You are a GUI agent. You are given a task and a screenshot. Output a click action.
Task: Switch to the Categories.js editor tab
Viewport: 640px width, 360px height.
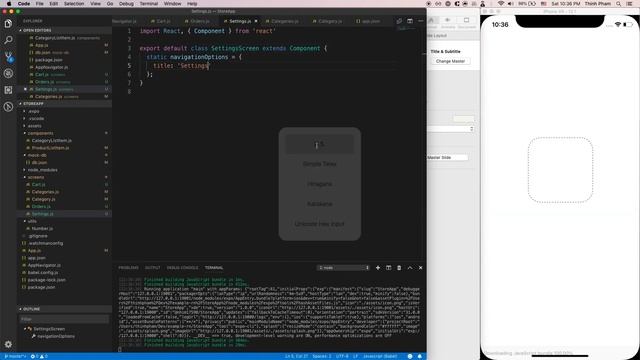click(x=282, y=21)
